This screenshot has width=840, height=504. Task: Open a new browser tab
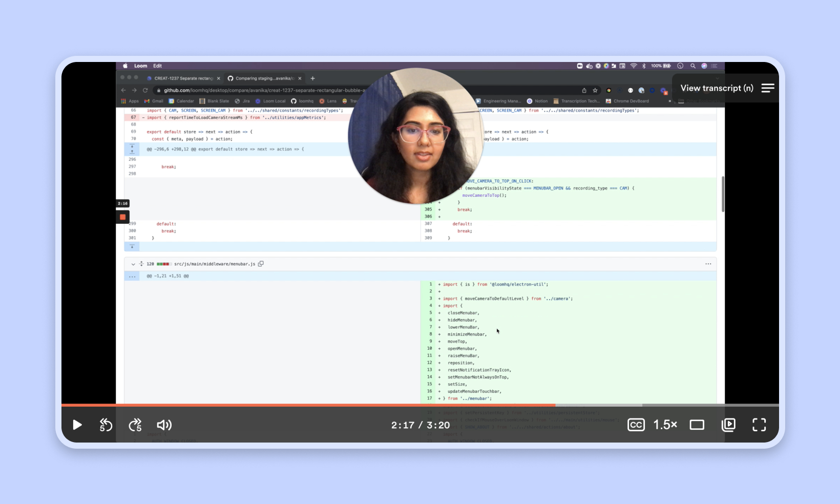point(313,78)
